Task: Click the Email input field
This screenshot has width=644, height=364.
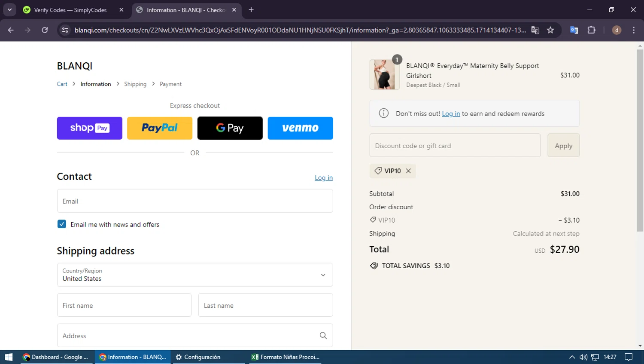Action: point(195,201)
